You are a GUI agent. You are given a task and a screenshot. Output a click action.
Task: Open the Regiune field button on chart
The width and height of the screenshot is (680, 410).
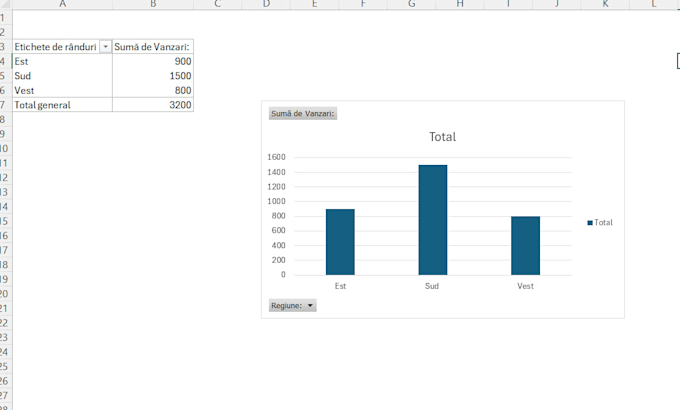click(x=292, y=305)
